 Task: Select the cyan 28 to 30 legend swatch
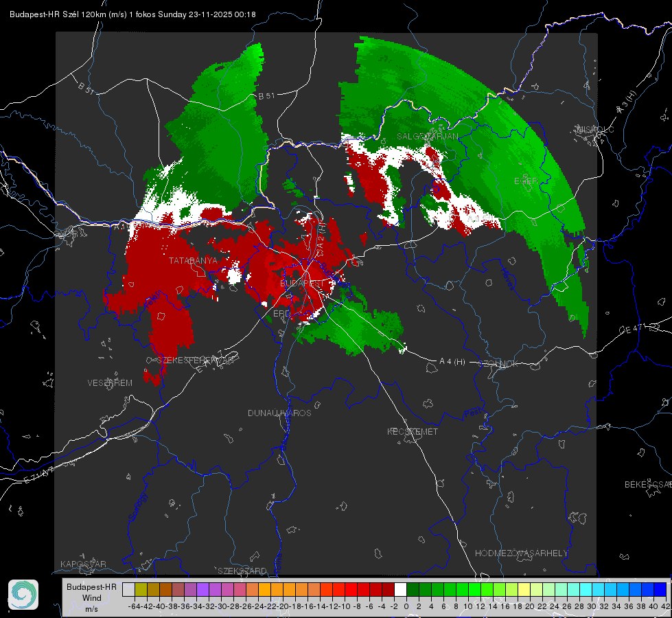pyautogui.click(x=586, y=589)
